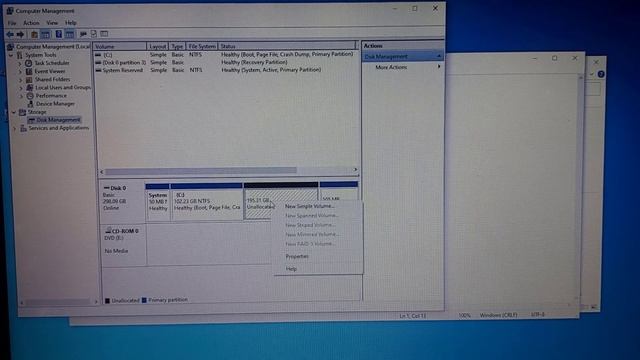
Task: Expand the More Actions submenu arrow
Action: (x=439, y=67)
